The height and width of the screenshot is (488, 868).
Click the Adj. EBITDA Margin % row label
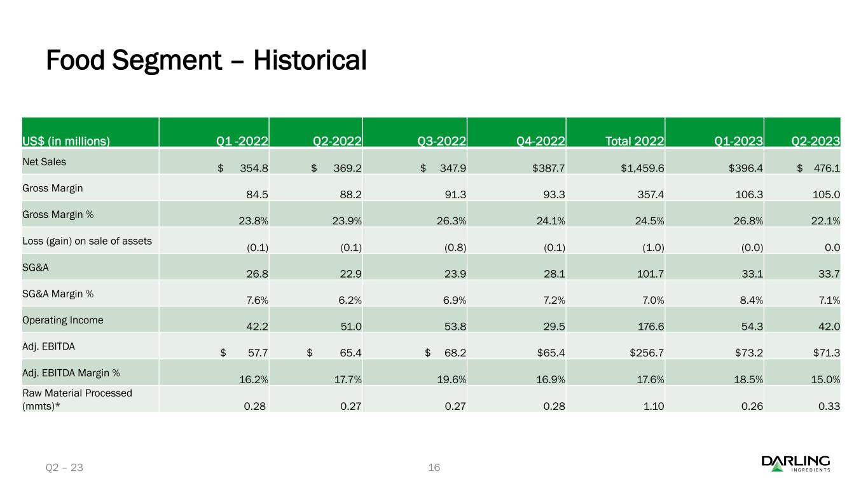pyautogui.click(x=72, y=372)
